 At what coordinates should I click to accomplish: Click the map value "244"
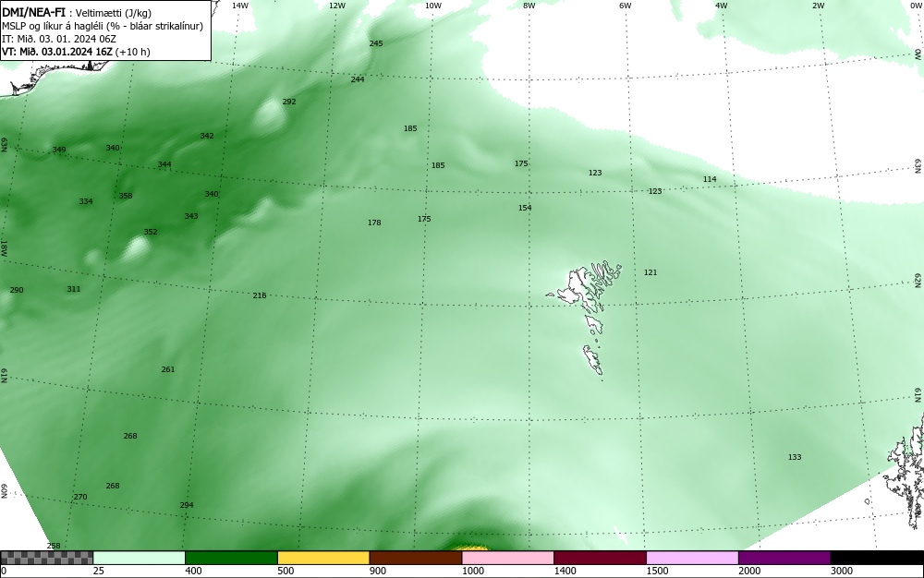tap(357, 79)
